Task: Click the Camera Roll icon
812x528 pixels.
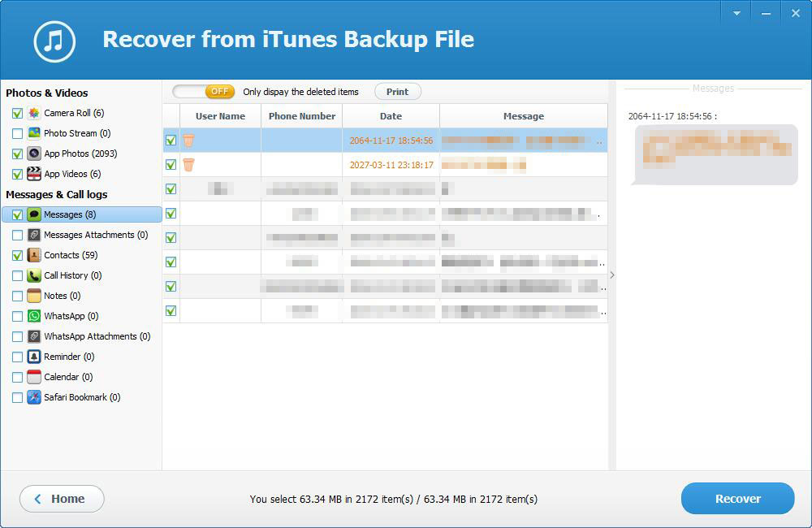Action: (34, 113)
